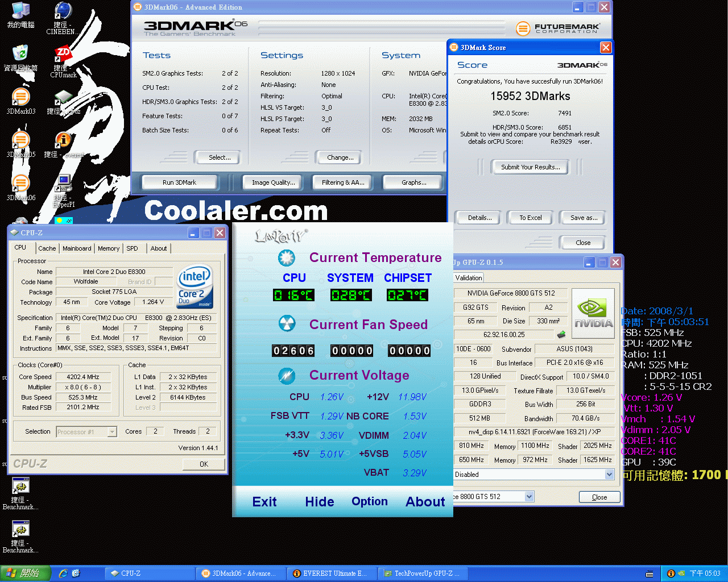Click the Current Fan Speed fan icon
728x582 pixels.
[x=287, y=324]
